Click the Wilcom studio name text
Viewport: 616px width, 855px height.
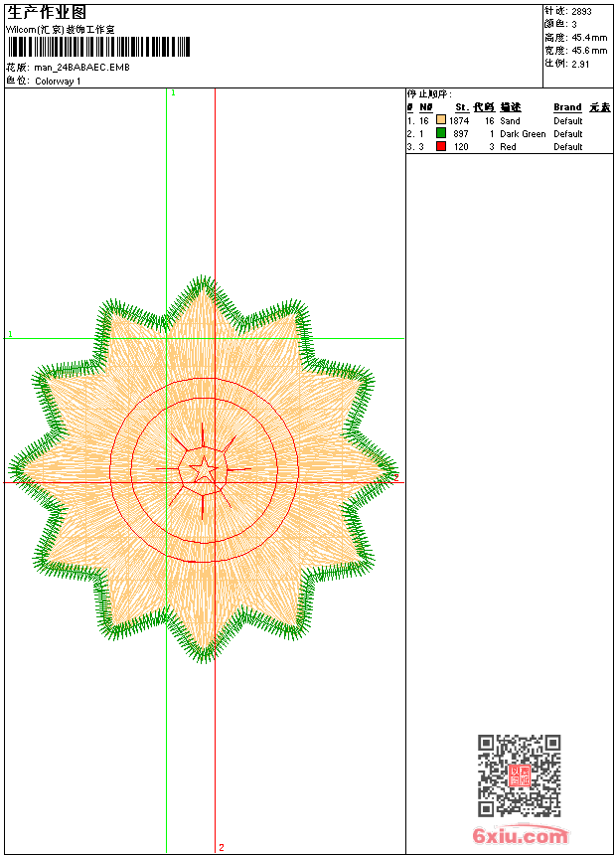coord(61,30)
